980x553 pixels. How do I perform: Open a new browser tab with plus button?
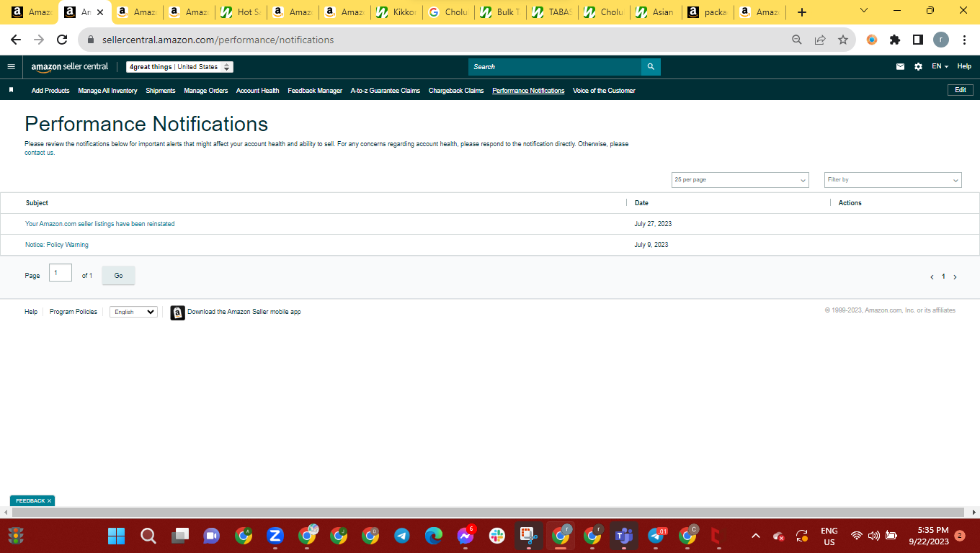[802, 12]
